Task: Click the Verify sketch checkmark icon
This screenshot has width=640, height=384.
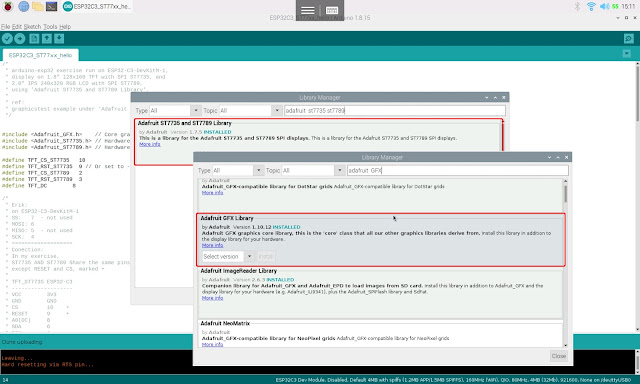Action: point(7,38)
